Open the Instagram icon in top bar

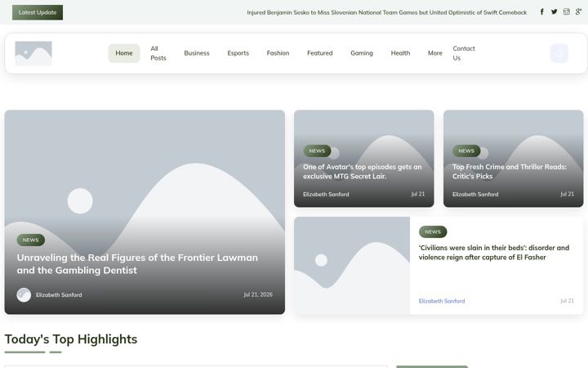point(566,12)
